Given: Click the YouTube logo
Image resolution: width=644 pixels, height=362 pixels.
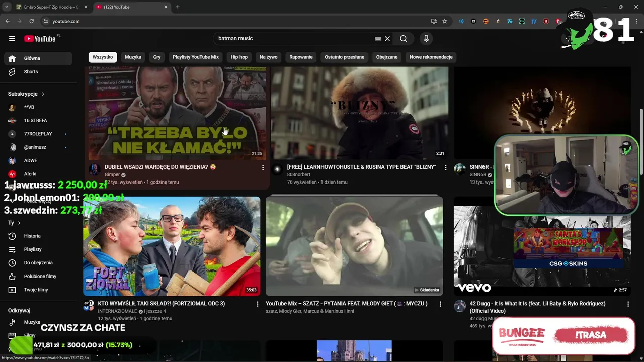Looking at the screenshot, I should tap(40, 39).
